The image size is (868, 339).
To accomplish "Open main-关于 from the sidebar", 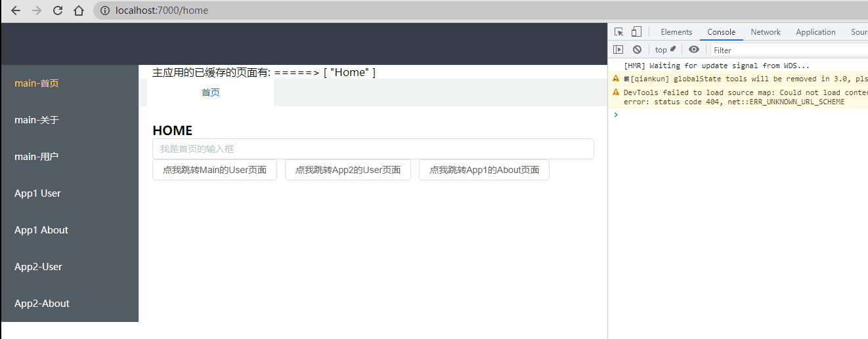I will (70, 120).
